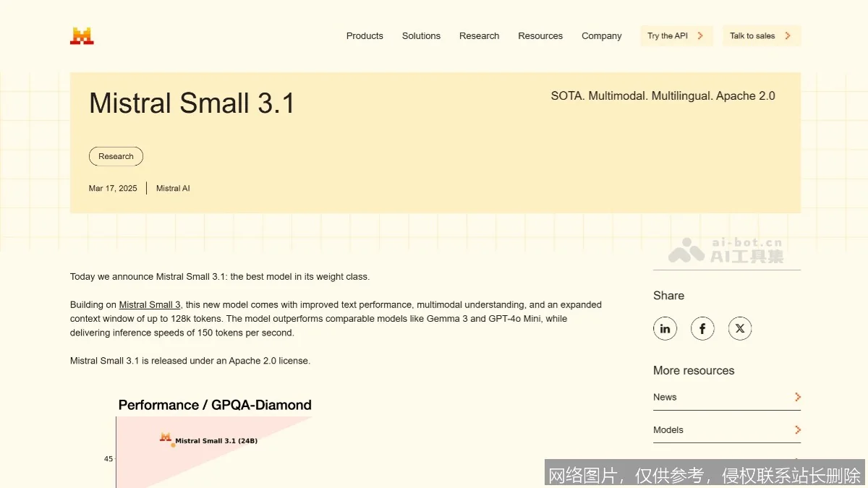Click arrow next to News

797,397
